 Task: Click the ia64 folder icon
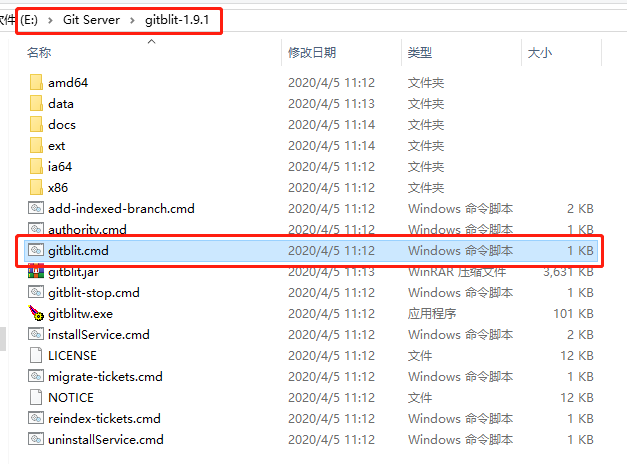(x=36, y=166)
